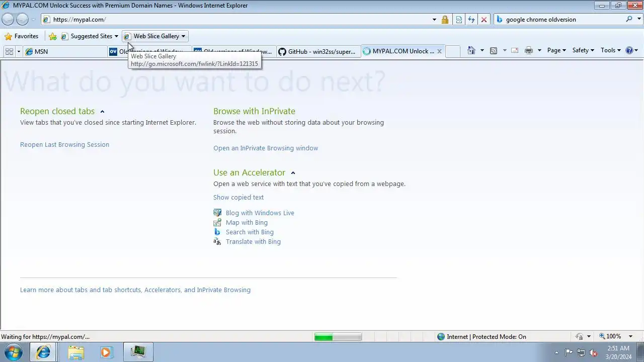Expand the zoom level dropdown arrow
Screen dimensions: 644x362
631,337
